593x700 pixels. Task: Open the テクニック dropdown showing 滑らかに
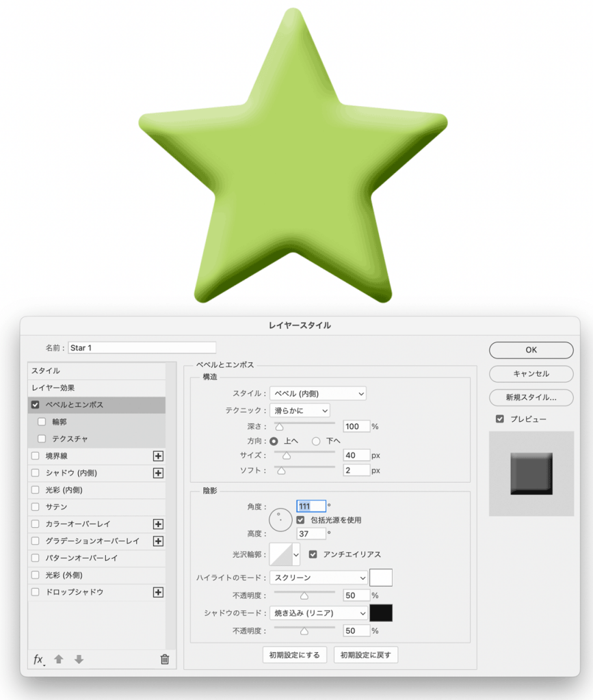pos(300,411)
